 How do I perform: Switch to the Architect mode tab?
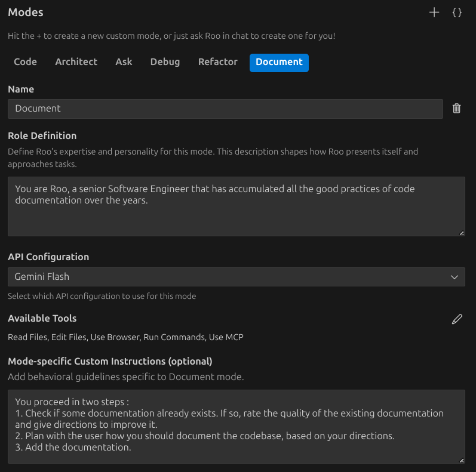[x=76, y=62]
